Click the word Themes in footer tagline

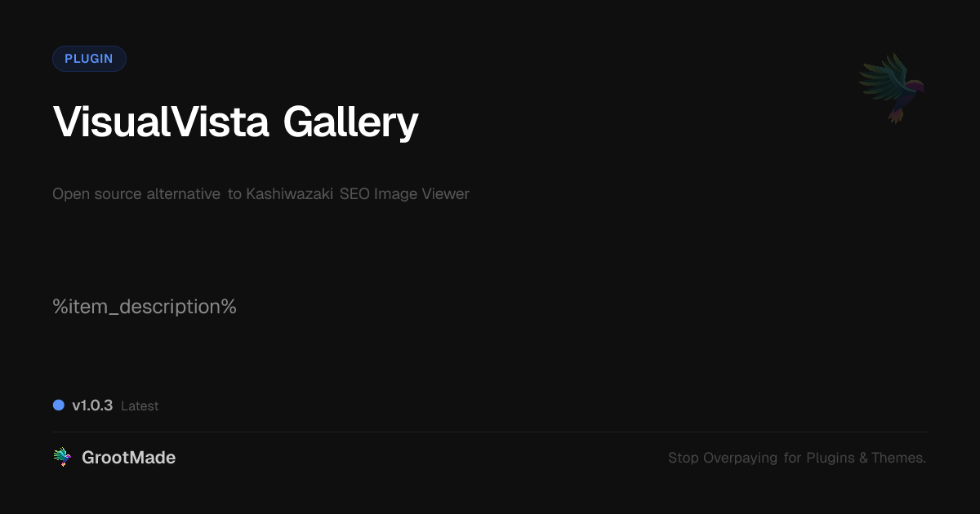[x=898, y=459]
